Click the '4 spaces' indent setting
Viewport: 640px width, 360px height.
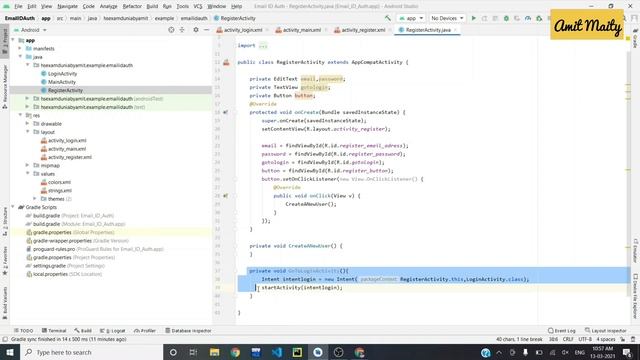tap(606, 339)
